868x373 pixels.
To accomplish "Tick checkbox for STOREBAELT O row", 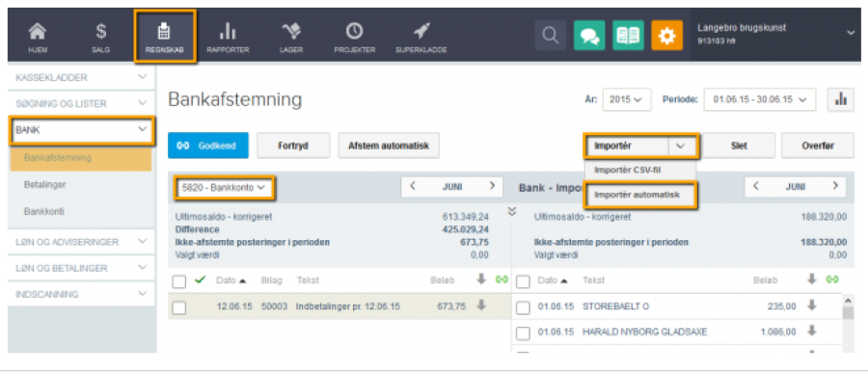I will click(523, 308).
